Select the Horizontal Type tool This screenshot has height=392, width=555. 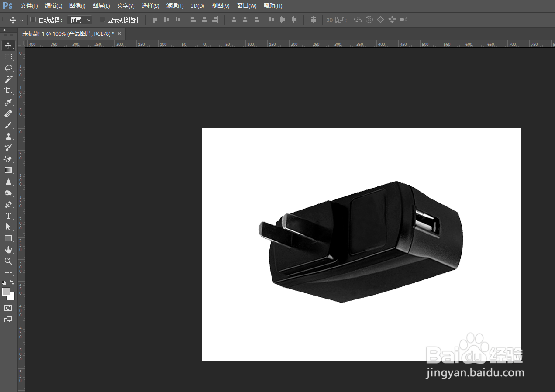pos(8,216)
